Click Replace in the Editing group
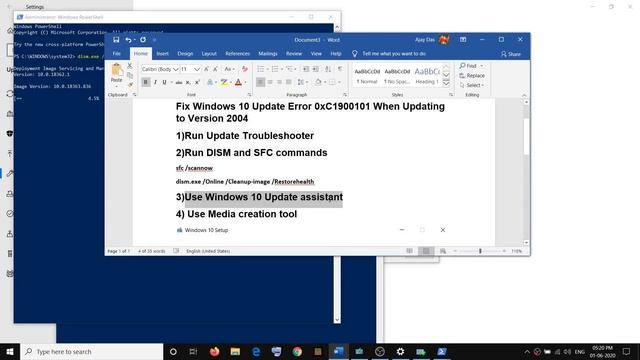Screen dimensions: 640x360 click(x=472, y=76)
